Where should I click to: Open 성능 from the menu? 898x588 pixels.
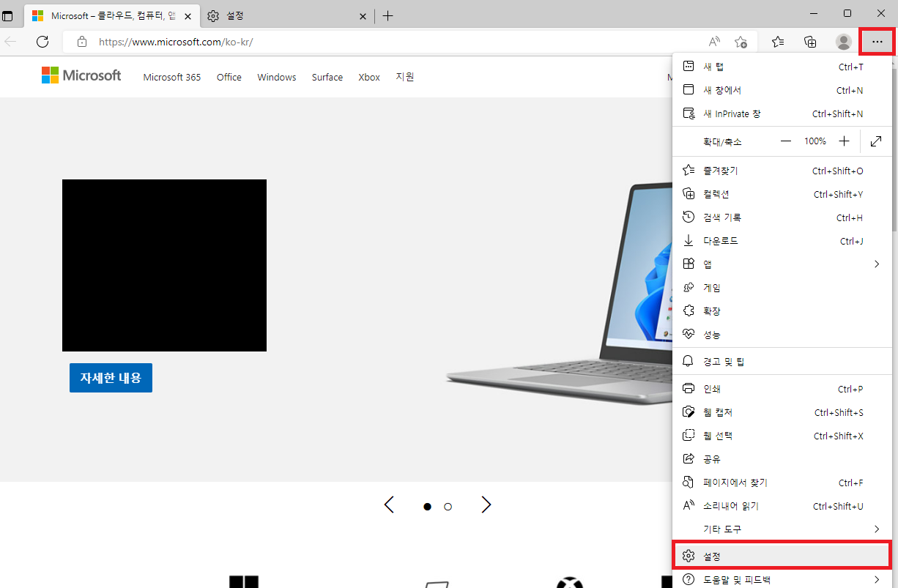click(x=782, y=335)
